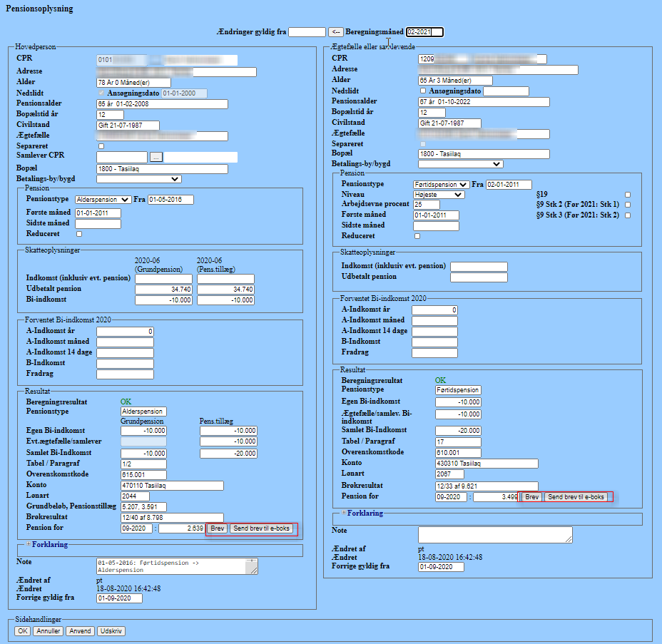This screenshot has width=662, height=644.
Task: Click spouse Forrige gyldig fra field
Action: point(441,567)
